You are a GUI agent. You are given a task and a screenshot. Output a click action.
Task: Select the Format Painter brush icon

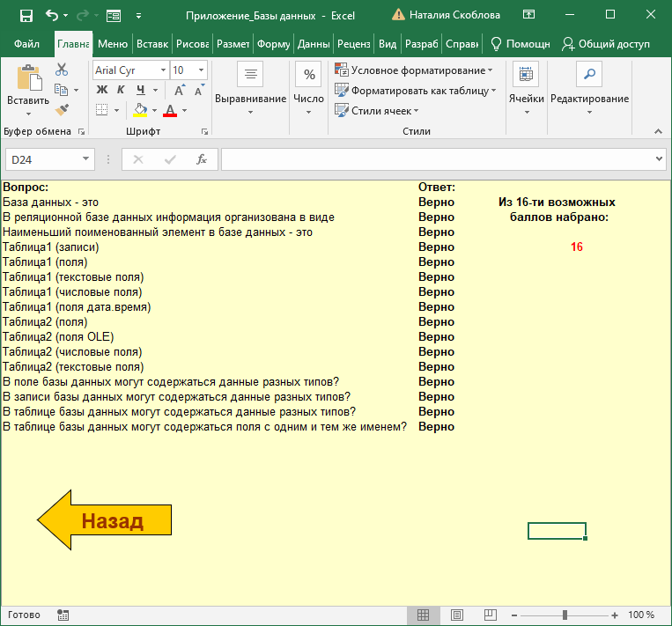pyautogui.click(x=62, y=109)
